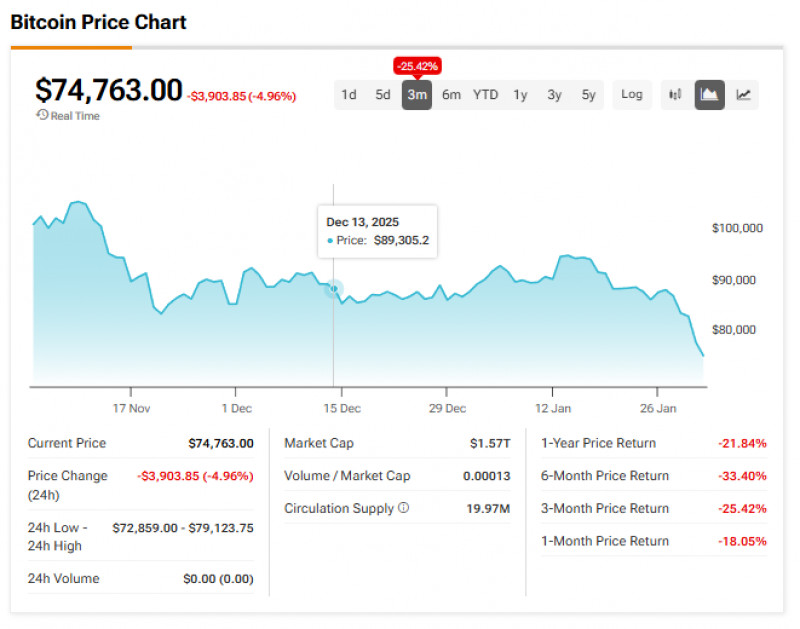
Task: Click the $74,763.00 headline price
Action: [x=109, y=90]
